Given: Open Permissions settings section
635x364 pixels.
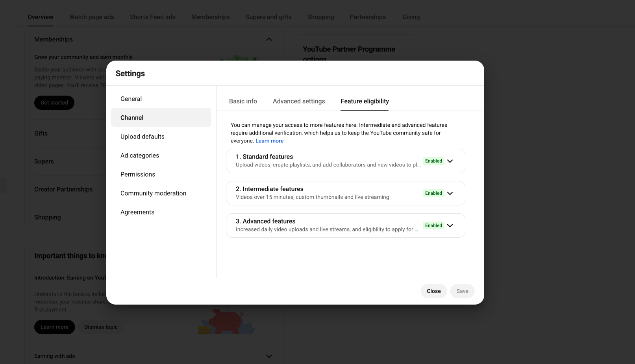Looking at the screenshot, I should point(161,174).
